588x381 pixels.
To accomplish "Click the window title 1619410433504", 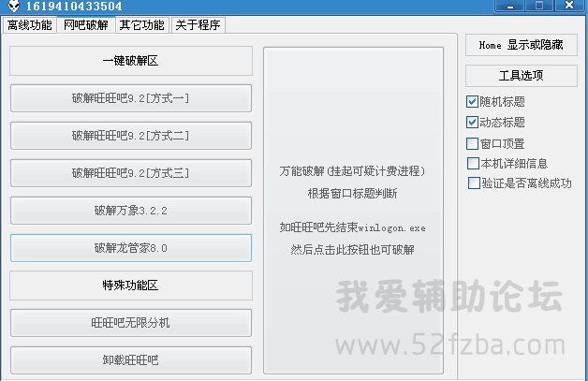I will coord(74,7).
